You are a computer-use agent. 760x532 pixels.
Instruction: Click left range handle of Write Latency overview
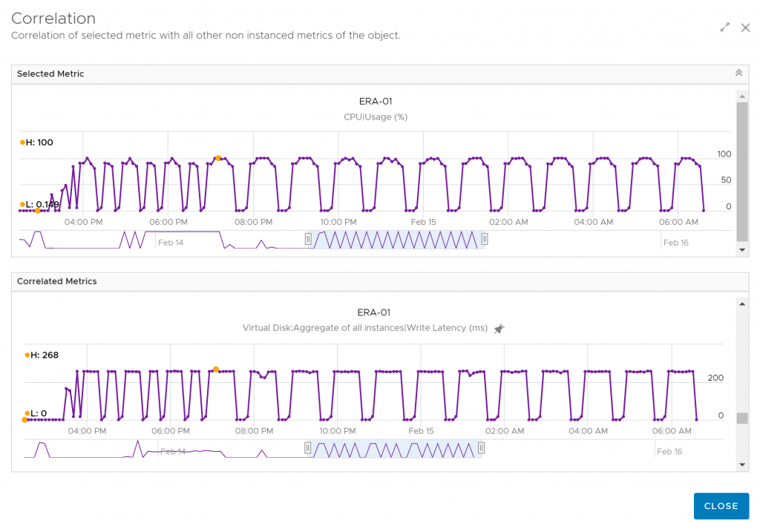307,448
